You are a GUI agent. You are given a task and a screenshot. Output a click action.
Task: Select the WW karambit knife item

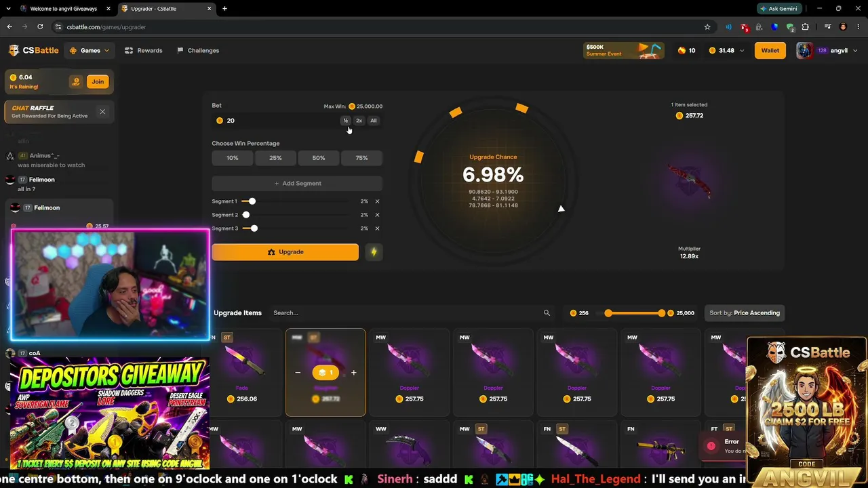pyautogui.click(x=410, y=446)
